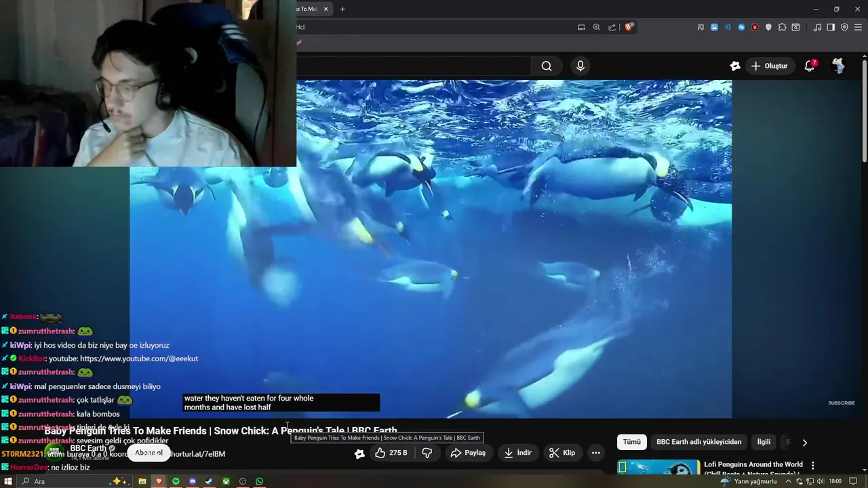868x488 pixels.
Task: Click the Windows Start button
Action: tap(7, 481)
